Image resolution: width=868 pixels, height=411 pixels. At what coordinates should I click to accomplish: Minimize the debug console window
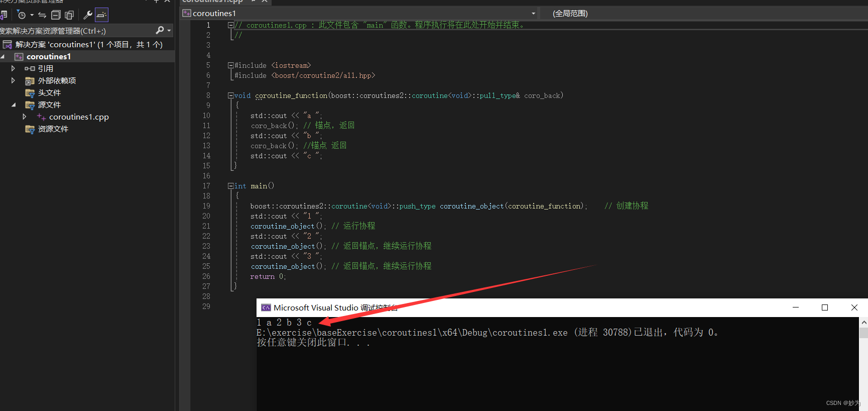coord(796,307)
